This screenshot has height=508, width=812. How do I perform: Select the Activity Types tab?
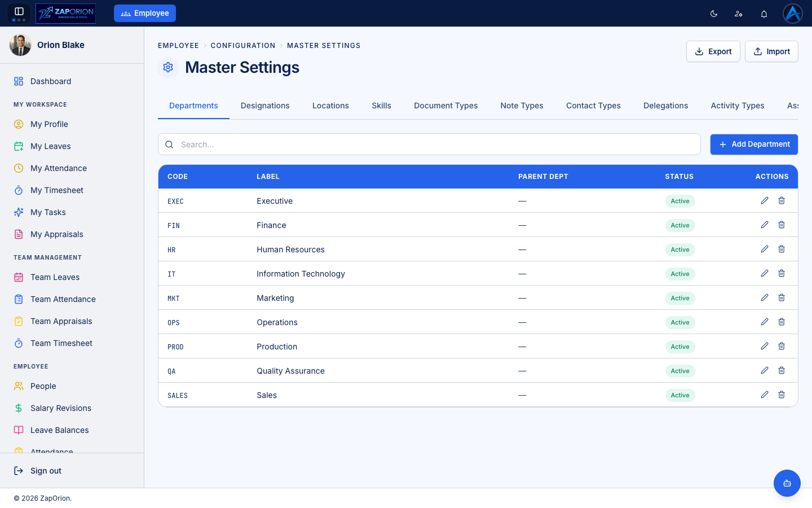tap(738, 106)
